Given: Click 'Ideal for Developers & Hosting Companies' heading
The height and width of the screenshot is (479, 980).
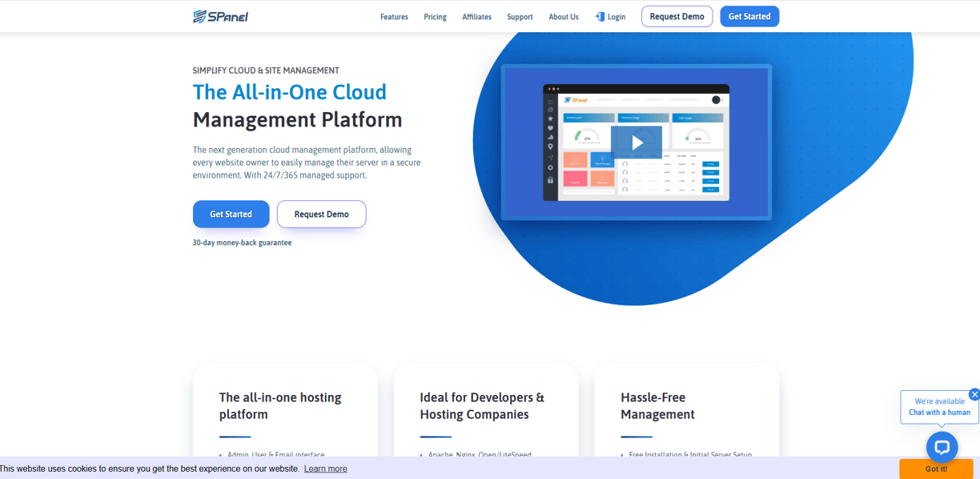Looking at the screenshot, I should pyautogui.click(x=482, y=406).
